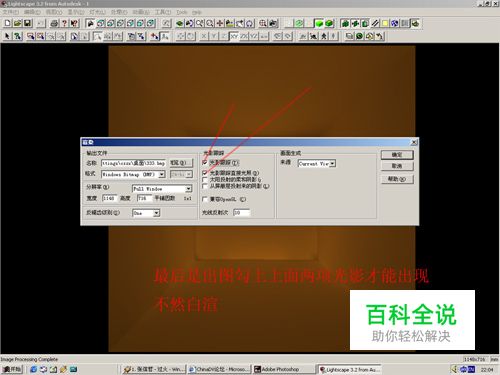
Task: Click the bright green solid cube icon
Action: [x=319, y=23]
